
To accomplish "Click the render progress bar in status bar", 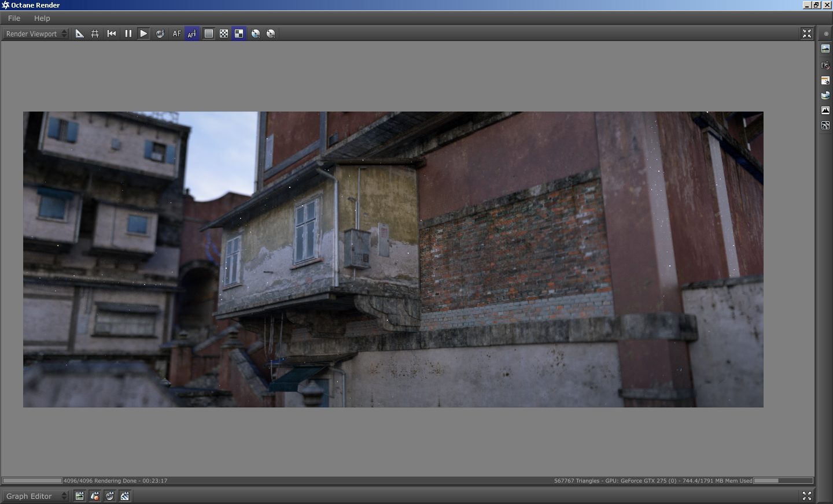I will tap(32, 481).
